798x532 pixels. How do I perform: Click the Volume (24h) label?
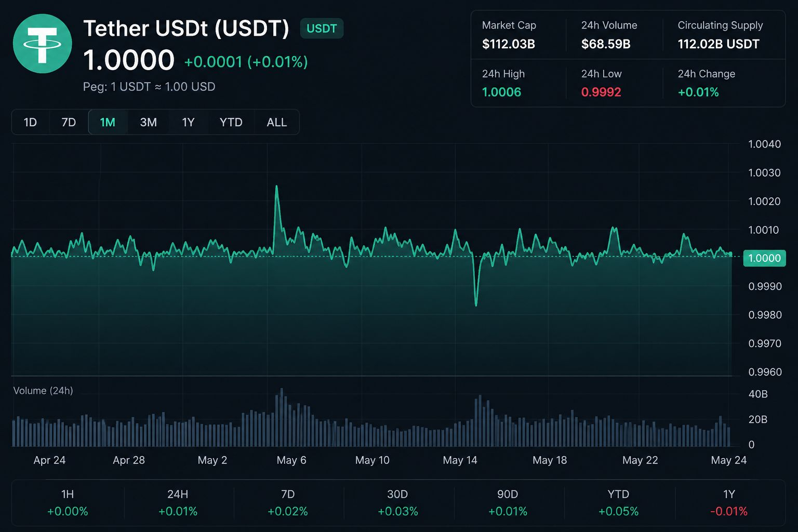tap(43, 391)
